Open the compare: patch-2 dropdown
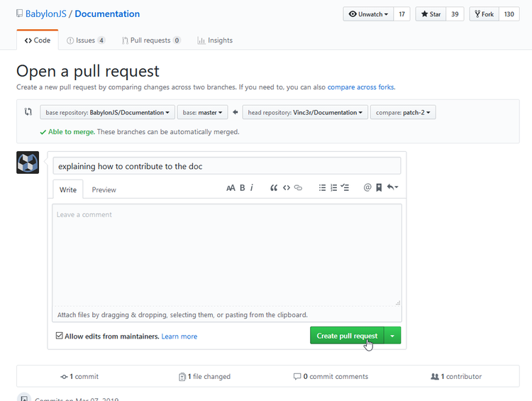The image size is (532, 401). point(403,112)
